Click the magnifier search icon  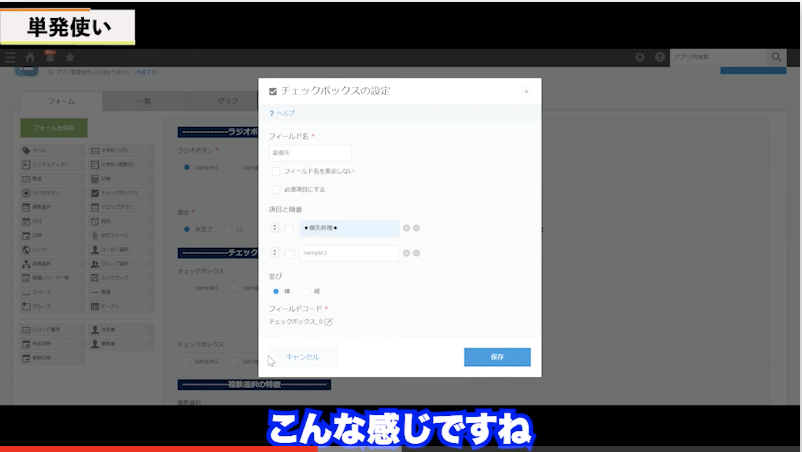(x=776, y=58)
